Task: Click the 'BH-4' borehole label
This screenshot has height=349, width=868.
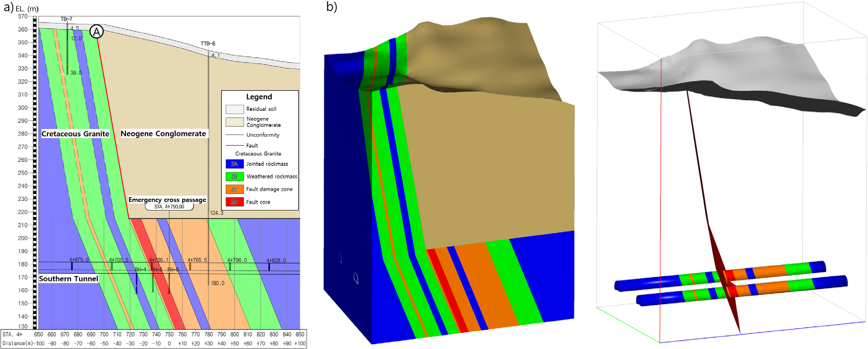Action: [140, 270]
